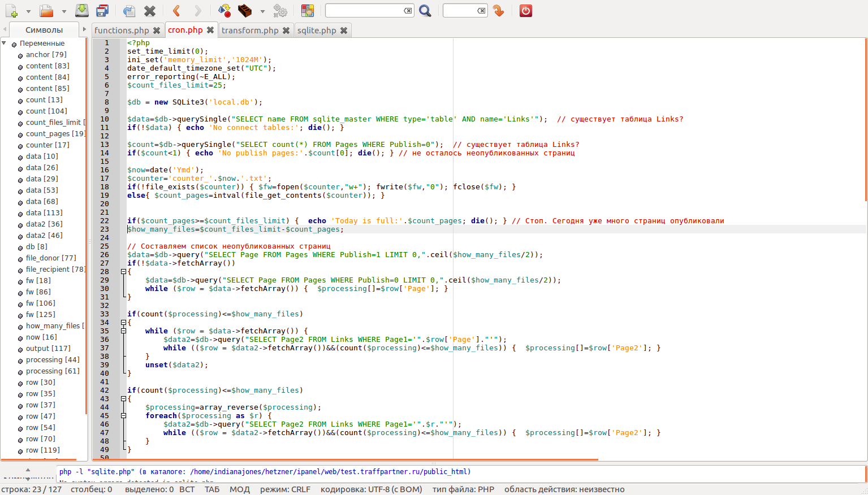Close the transform.php tab
The image size is (868, 495).
(286, 31)
